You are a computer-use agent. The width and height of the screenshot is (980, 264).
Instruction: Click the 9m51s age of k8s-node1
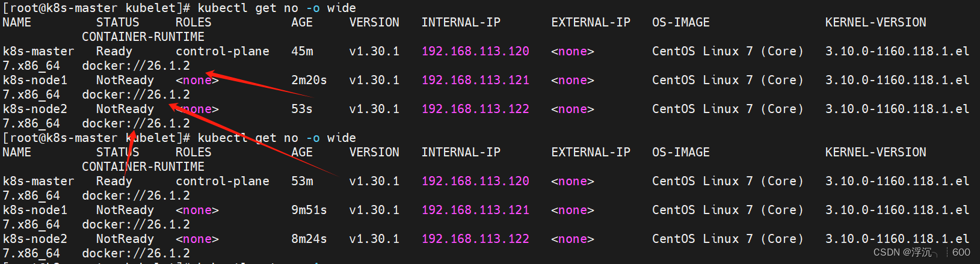point(309,210)
